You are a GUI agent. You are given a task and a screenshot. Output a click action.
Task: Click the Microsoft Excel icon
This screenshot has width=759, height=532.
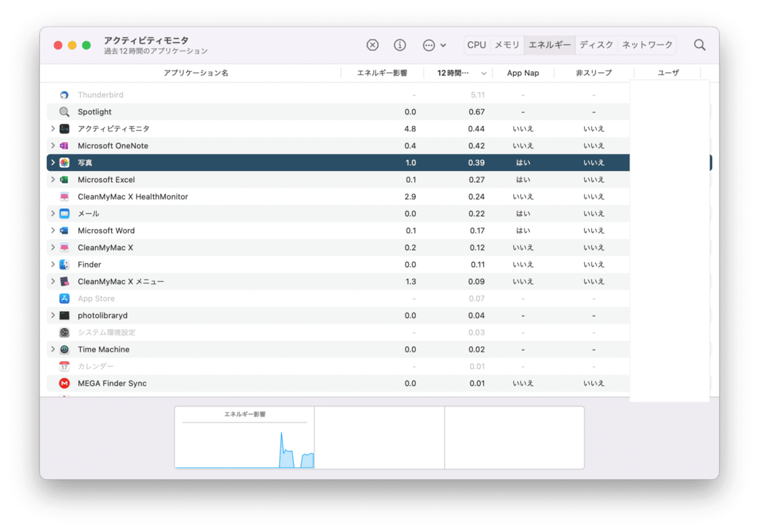[64, 180]
